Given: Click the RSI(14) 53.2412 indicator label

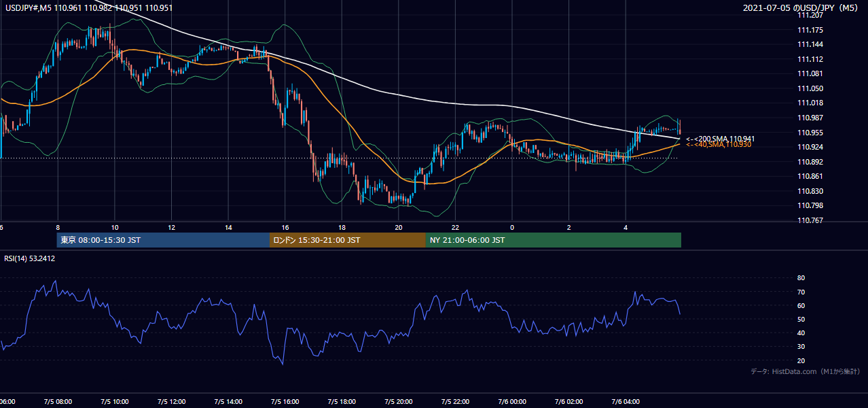Looking at the screenshot, I should [x=29, y=259].
